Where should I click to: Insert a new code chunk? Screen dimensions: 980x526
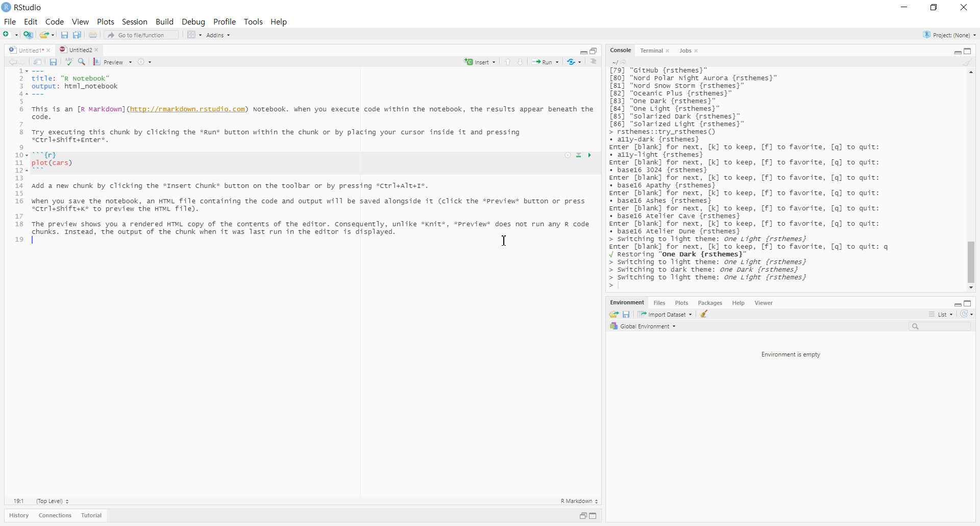tap(480, 62)
